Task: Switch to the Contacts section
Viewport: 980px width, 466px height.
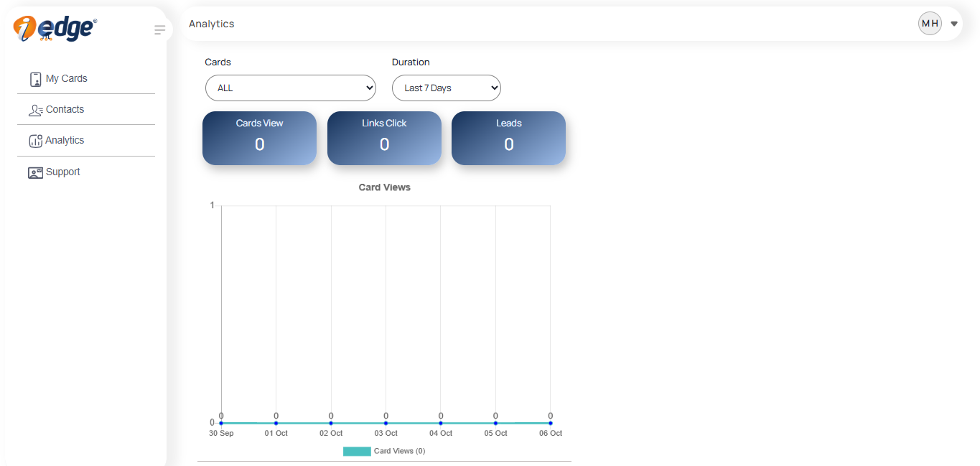Action: click(65, 109)
